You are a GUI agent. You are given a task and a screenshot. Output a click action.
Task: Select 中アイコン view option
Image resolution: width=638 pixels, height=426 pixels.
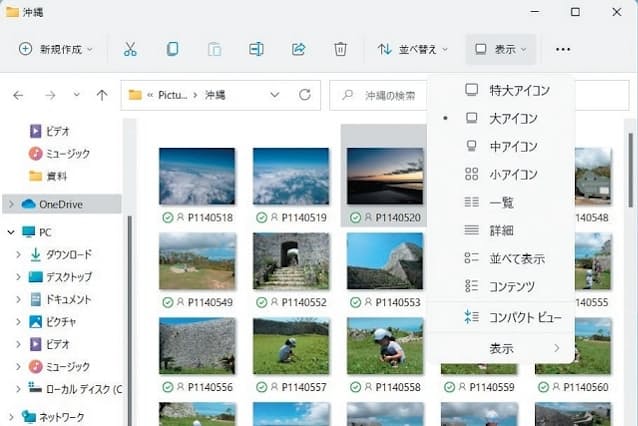tap(512, 146)
